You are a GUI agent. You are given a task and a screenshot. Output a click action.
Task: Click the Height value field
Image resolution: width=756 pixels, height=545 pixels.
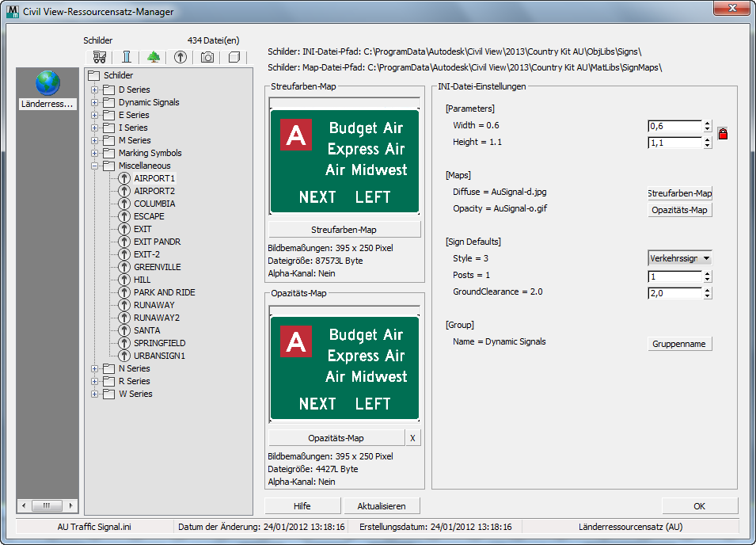pos(675,143)
